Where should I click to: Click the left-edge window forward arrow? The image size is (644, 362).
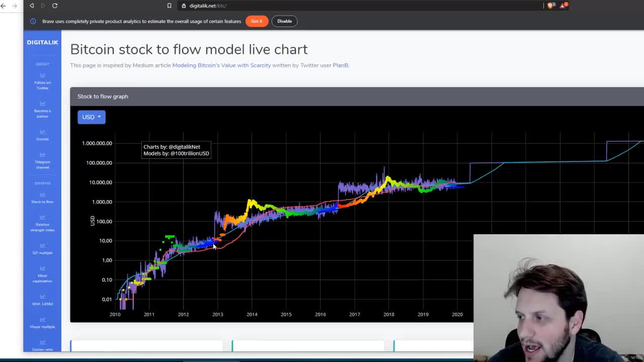[14, 6]
